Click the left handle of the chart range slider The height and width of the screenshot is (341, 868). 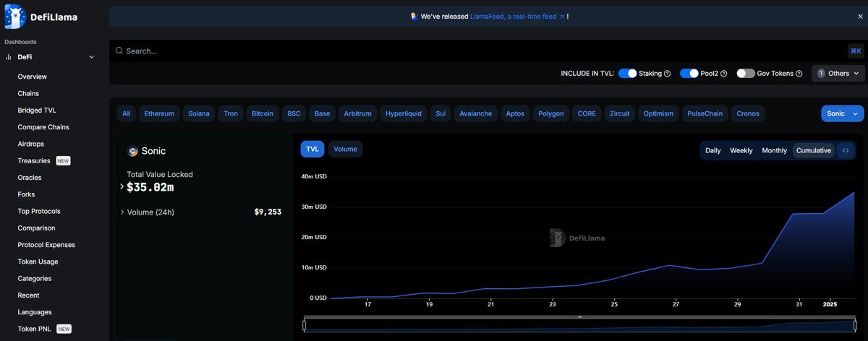pyautogui.click(x=305, y=325)
